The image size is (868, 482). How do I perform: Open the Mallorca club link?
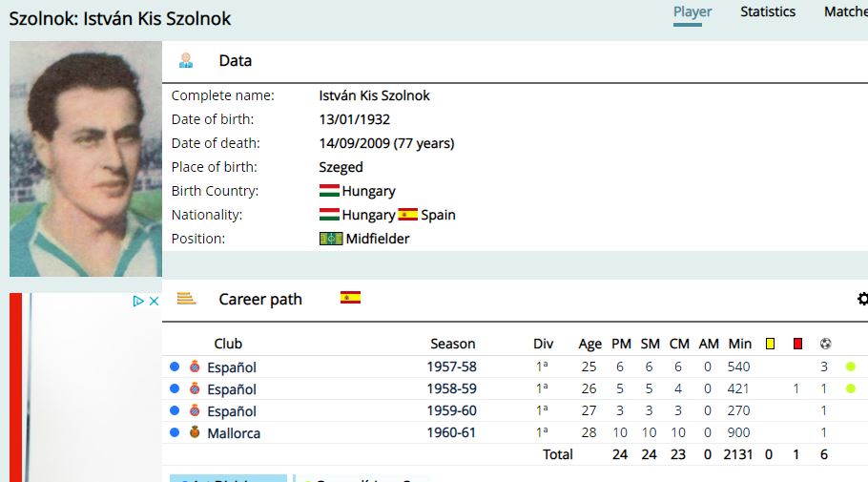234,433
